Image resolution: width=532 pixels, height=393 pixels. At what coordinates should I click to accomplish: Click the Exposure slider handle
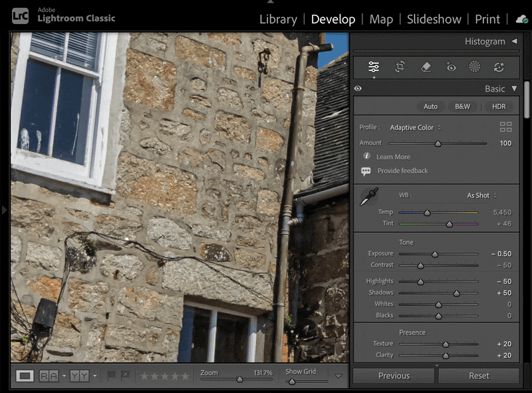pyautogui.click(x=435, y=254)
